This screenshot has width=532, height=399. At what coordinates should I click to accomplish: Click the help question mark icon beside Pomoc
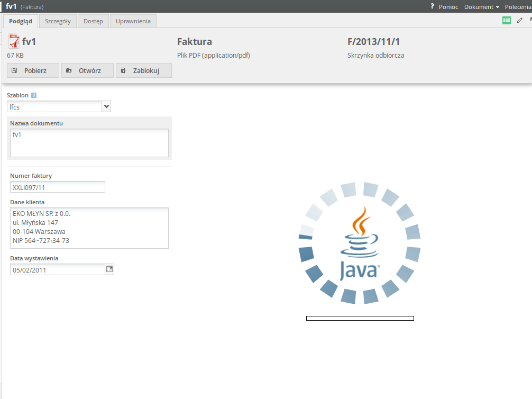432,6
